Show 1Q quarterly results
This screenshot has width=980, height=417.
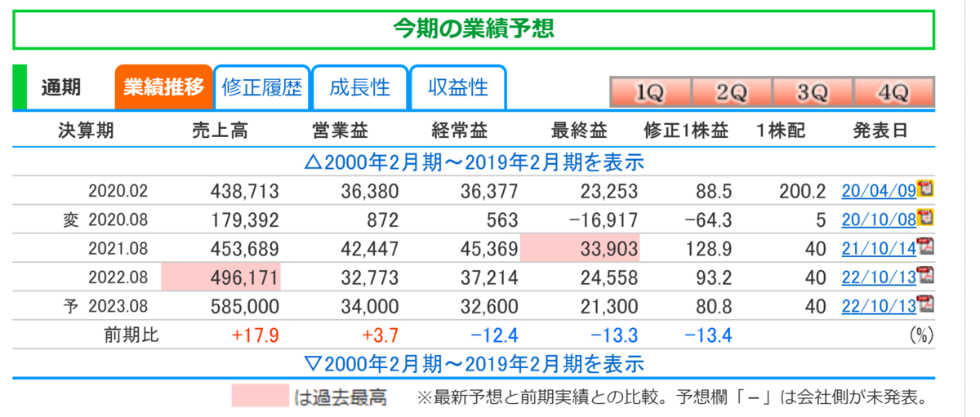(650, 93)
